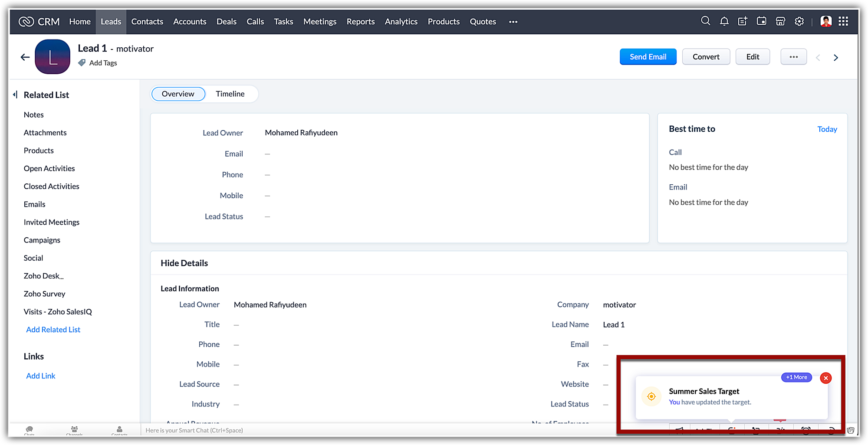
Task: Click the back arrow beside lead avatar
Action: 25,57
